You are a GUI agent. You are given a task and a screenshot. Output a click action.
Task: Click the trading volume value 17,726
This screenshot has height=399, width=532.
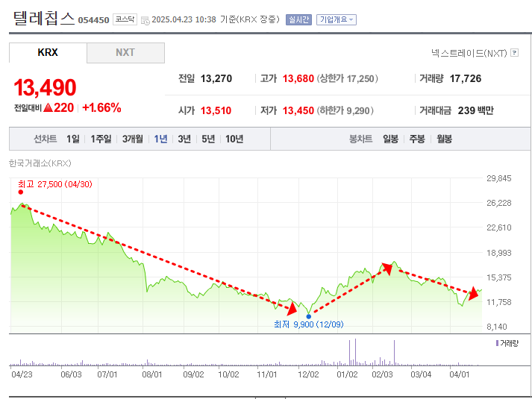[x=466, y=78]
